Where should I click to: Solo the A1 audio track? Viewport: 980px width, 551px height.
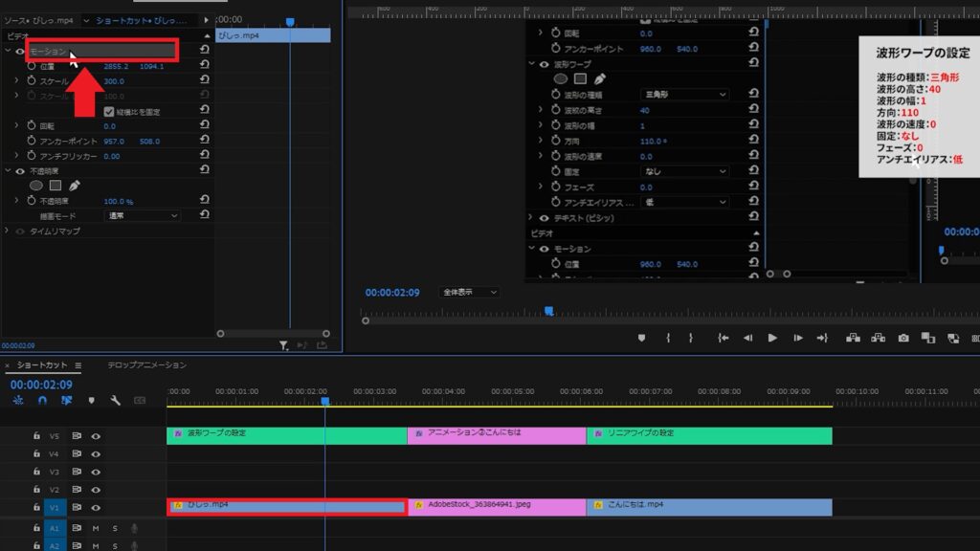115,528
